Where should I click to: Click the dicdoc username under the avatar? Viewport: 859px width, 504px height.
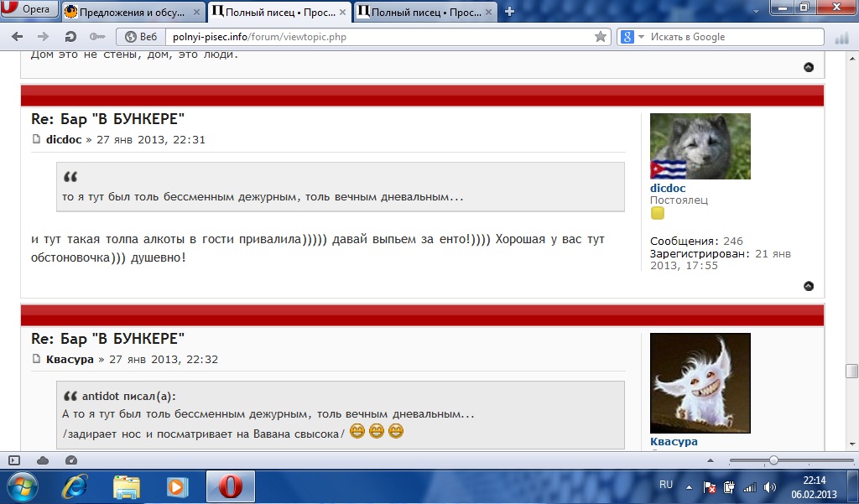point(668,188)
